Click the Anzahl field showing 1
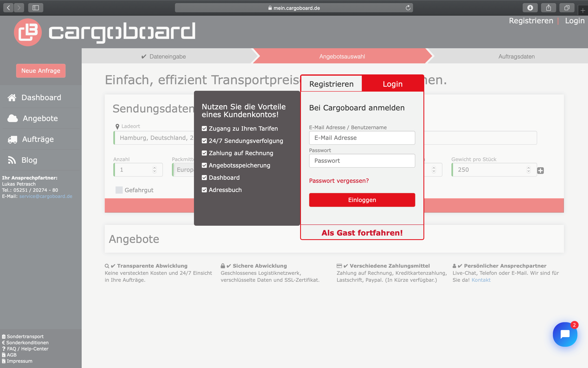This screenshot has height=368, width=588. click(138, 170)
